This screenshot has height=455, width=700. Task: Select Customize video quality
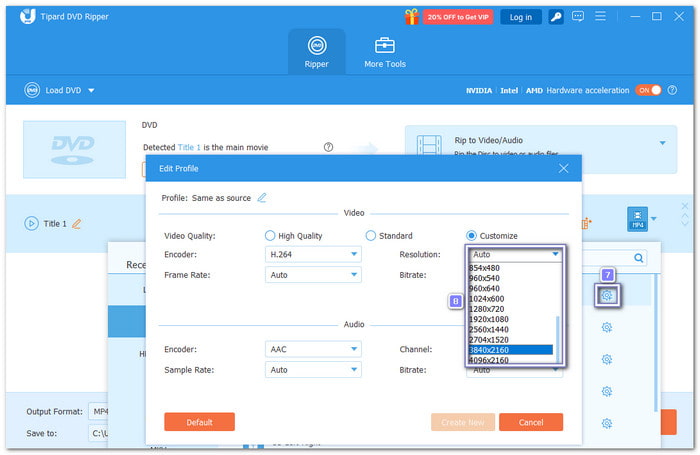coord(472,236)
